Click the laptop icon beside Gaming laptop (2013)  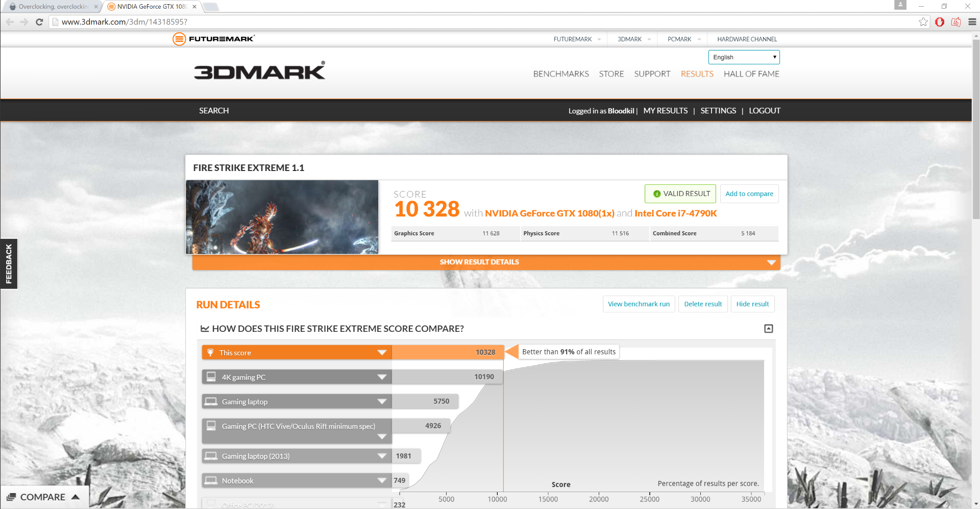(211, 456)
